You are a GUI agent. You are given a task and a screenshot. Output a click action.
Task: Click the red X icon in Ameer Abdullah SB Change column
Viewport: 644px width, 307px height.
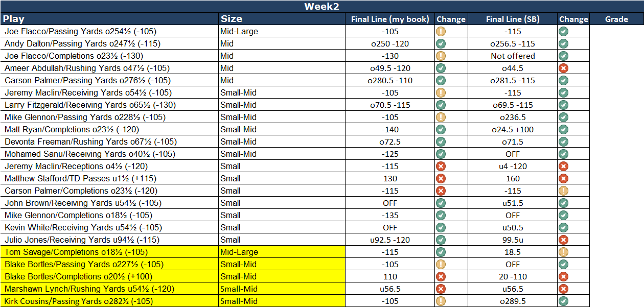(x=563, y=68)
